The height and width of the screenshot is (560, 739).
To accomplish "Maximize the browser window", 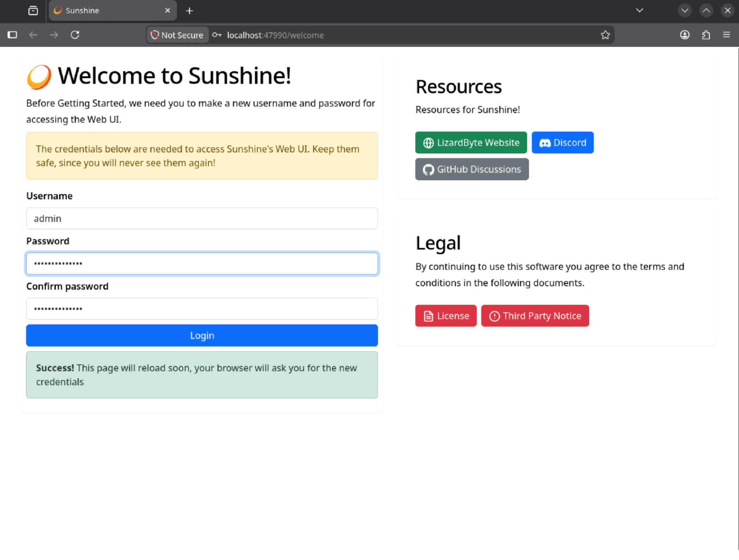I will [706, 10].
